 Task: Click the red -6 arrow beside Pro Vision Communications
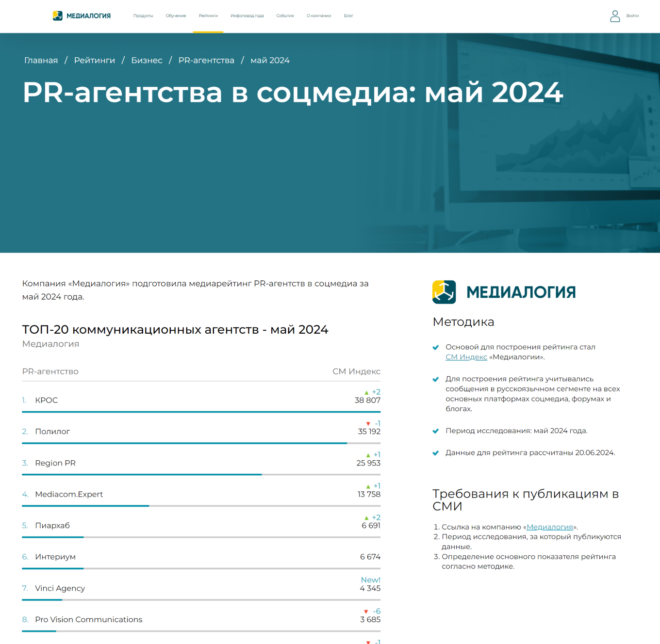(x=365, y=612)
